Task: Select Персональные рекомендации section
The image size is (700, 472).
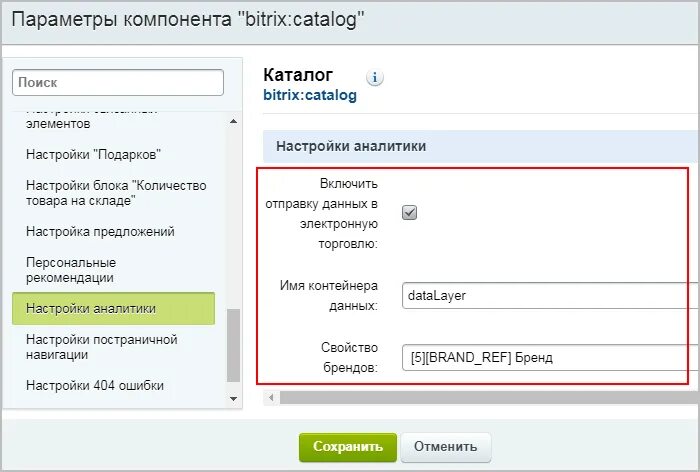Action: point(71,270)
